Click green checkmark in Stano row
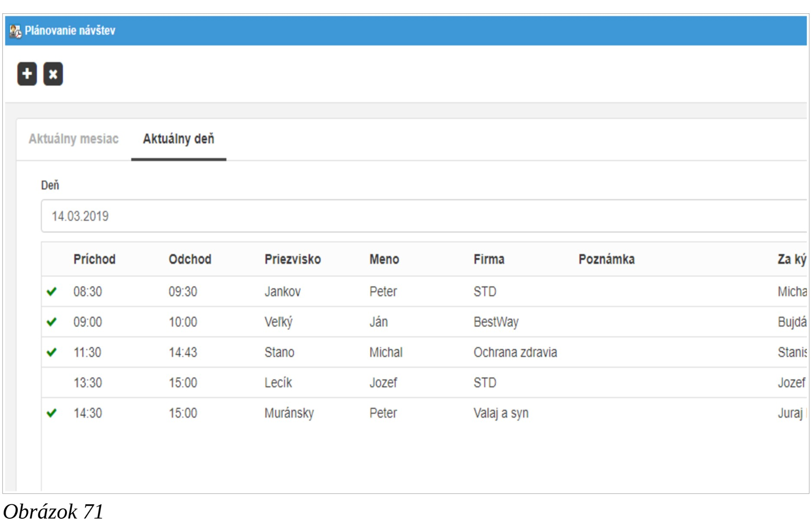 tap(52, 352)
